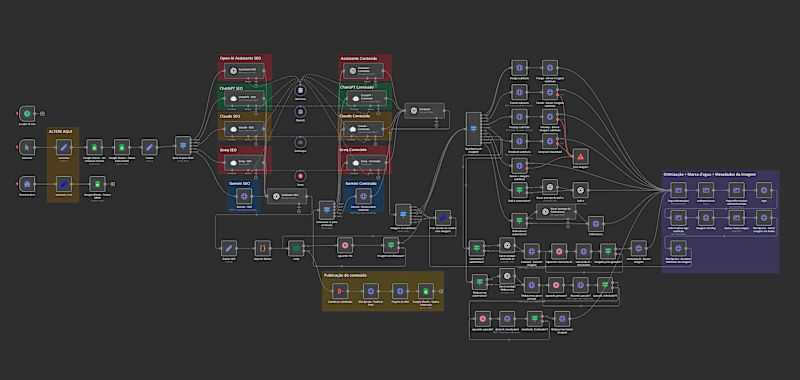Select the red Groq model sub-node
The height and width of the screenshot is (380, 800).
pos(301,176)
